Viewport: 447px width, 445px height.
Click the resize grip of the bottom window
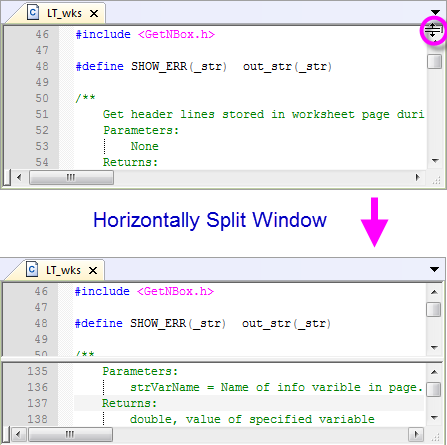click(x=435, y=437)
